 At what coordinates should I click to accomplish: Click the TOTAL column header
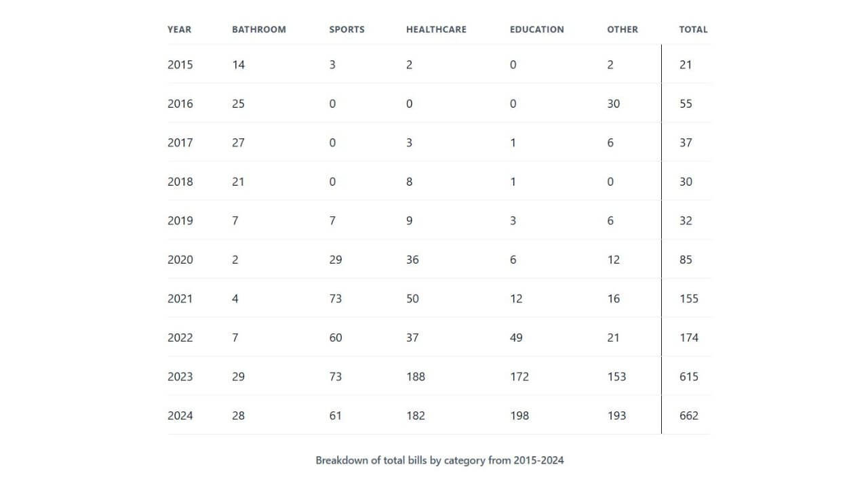coord(693,29)
